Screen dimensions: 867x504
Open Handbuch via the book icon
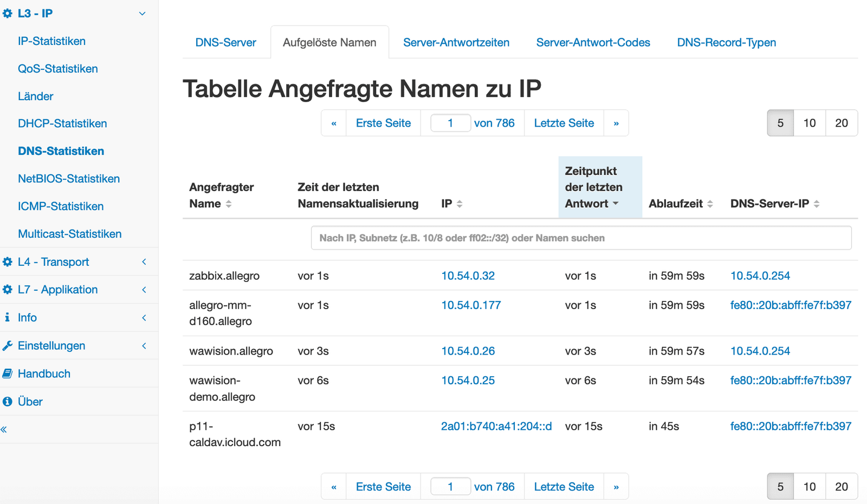[x=8, y=374]
